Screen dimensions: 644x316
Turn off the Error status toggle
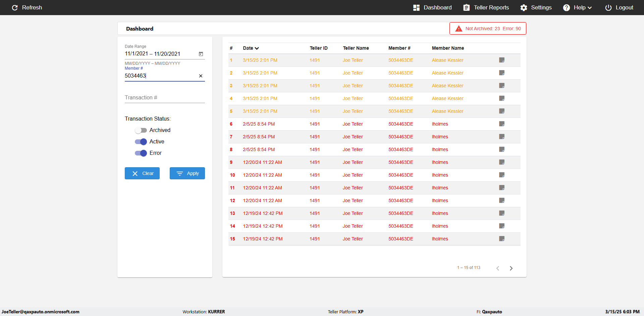[141, 153]
